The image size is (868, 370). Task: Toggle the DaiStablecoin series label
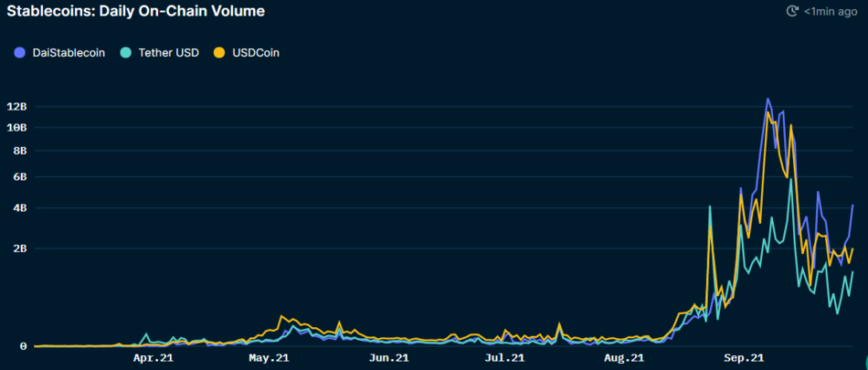pyautogui.click(x=67, y=53)
